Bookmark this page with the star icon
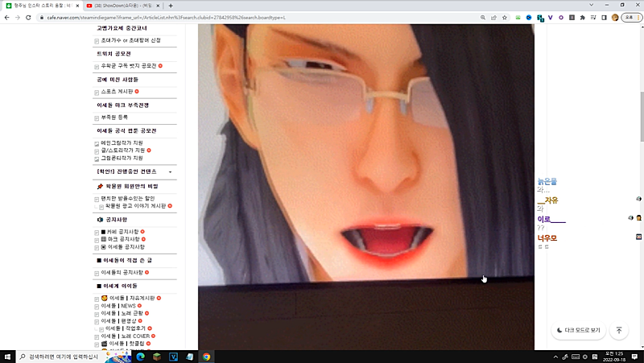This screenshot has height=363, width=644. coord(505,18)
